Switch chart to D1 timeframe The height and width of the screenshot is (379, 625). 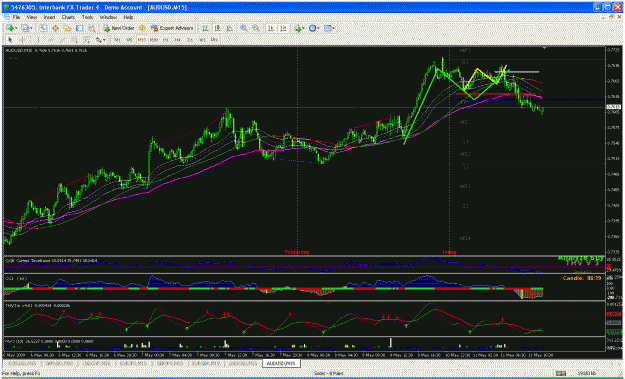coord(190,40)
